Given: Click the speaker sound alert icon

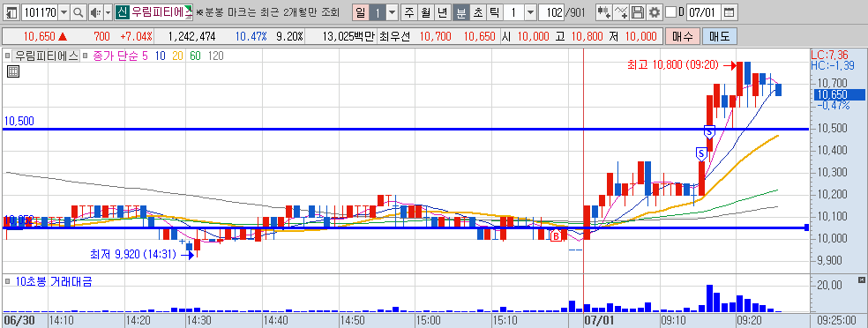Looking at the screenshot, I should tap(95, 11).
